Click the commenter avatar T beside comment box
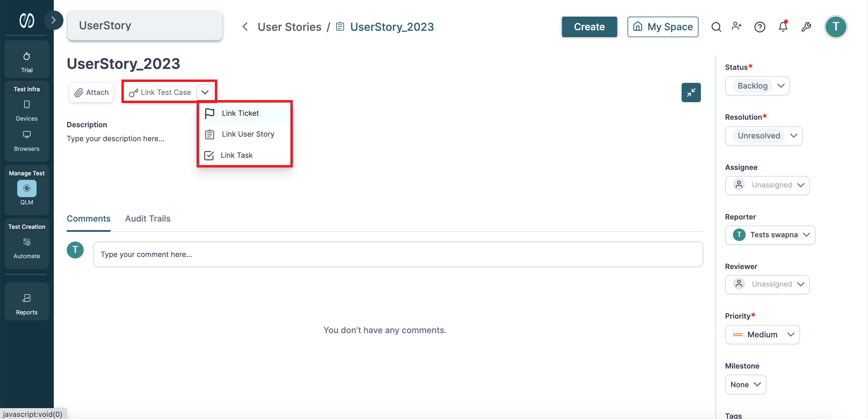The width and height of the screenshot is (868, 419). coord(75,250)
